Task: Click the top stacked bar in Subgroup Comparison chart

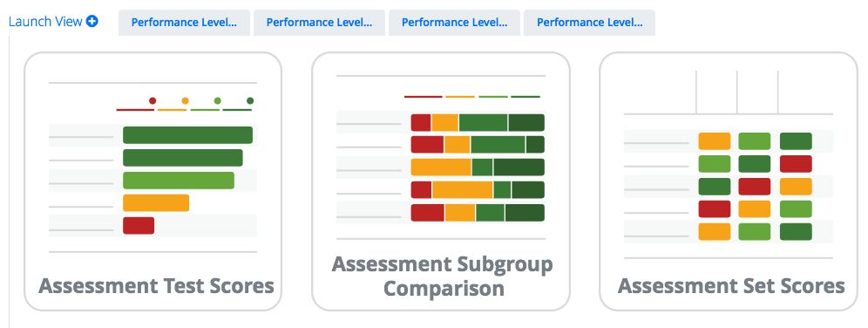Action: click(x=478, y=122)
